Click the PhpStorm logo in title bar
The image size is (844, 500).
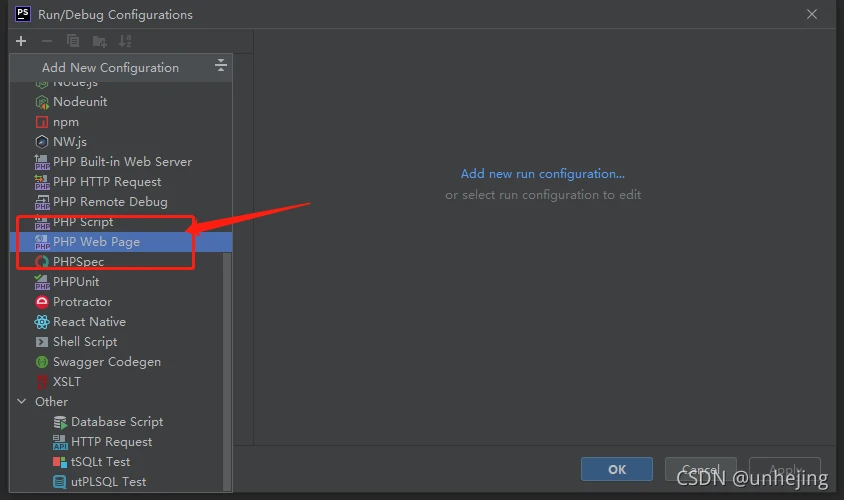(23, 14)
